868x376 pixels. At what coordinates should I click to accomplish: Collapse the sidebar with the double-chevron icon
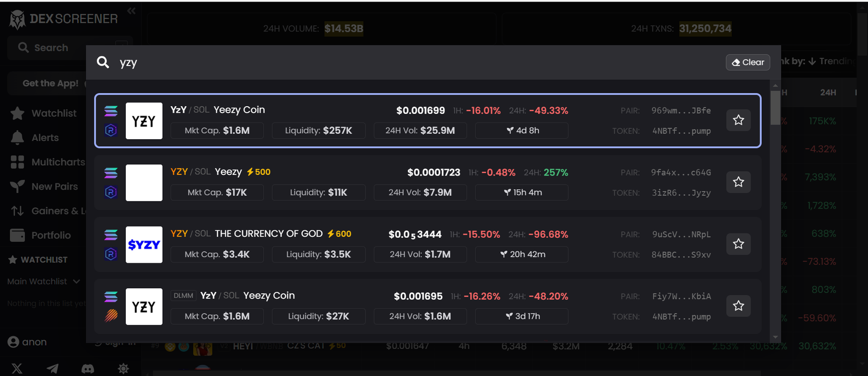131,10
